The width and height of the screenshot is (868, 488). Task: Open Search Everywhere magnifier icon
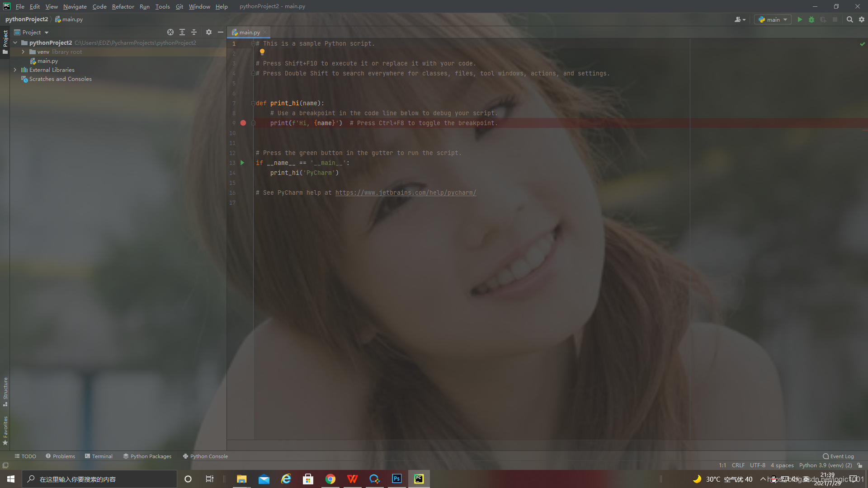[850, 19]
